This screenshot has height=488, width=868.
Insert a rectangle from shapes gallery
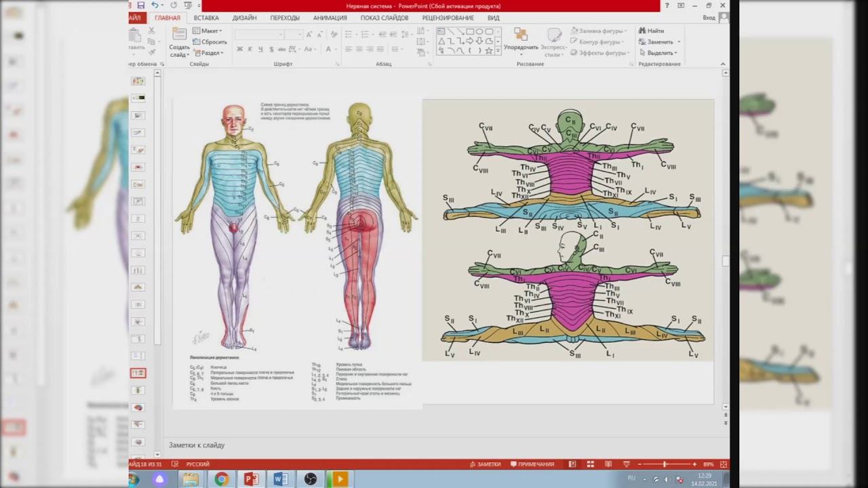(x=470, y=31)
